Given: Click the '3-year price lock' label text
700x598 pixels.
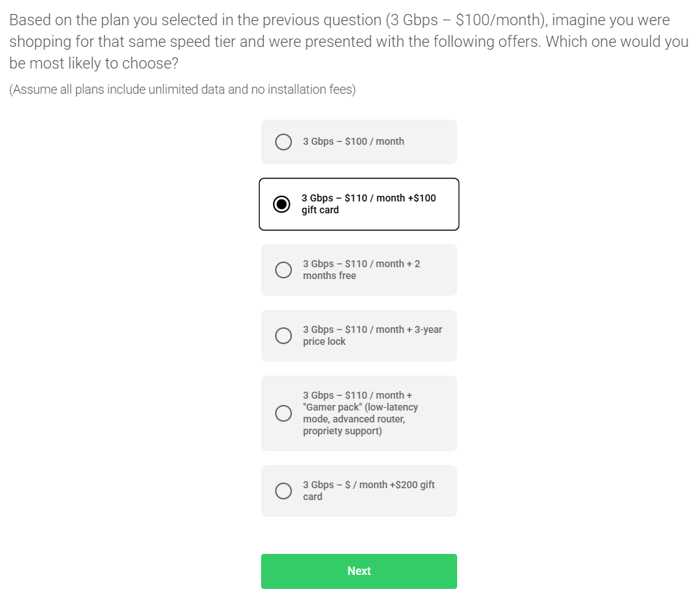Looking at the screenshot, I should pyautogui.click(x=372, y=335).
